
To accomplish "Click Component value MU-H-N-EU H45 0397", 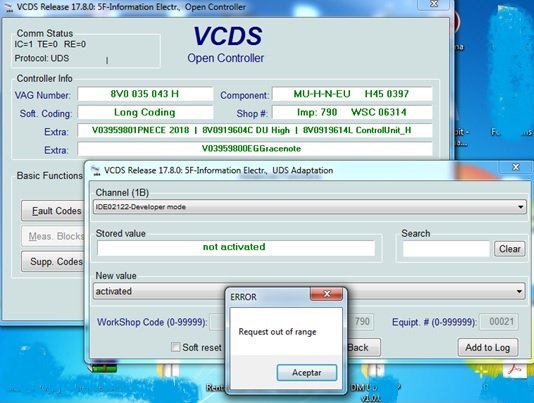I will [352, 94].
